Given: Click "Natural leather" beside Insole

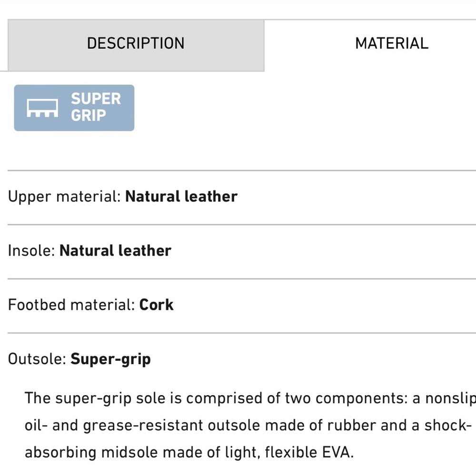Looking at the screenshot, I should click(x=115, y=251).
